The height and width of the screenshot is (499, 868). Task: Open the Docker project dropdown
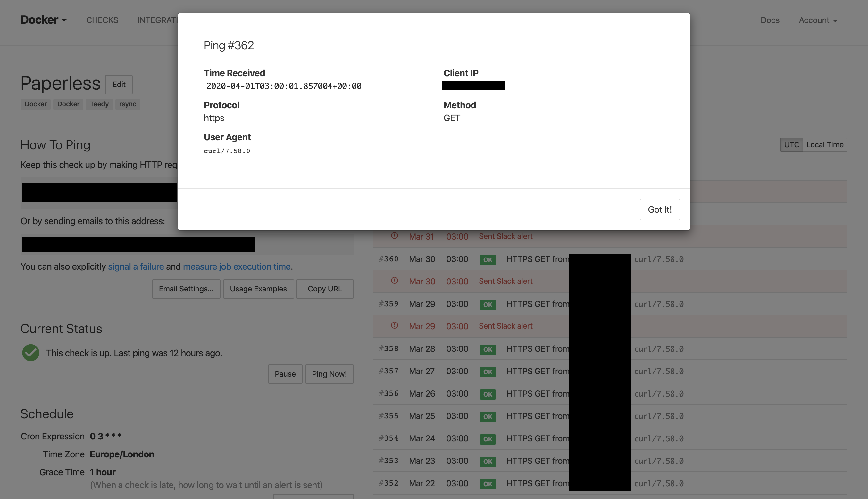(x=44, y=20)
